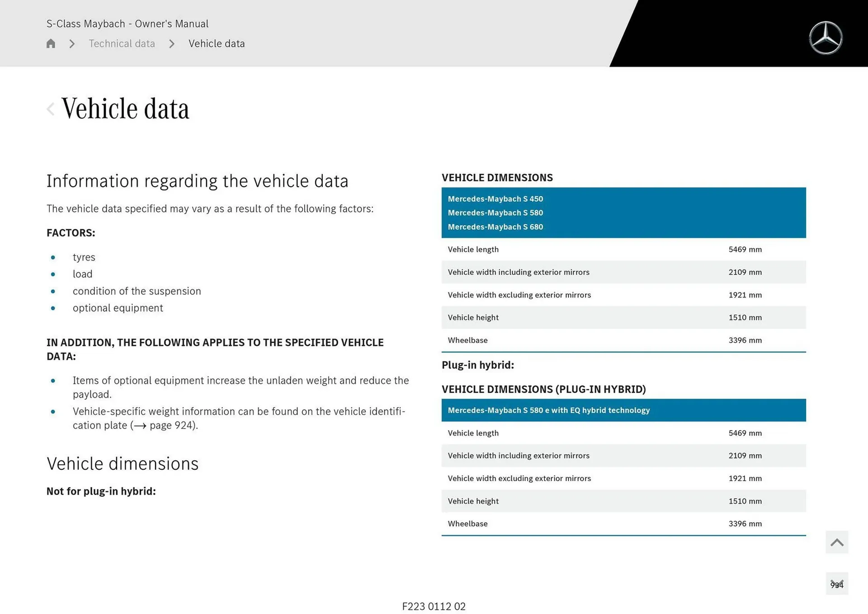Click the S-Class Maybach Owner's Manual title
This screenshot has width=868, height=614.
[x=128, y=24]
